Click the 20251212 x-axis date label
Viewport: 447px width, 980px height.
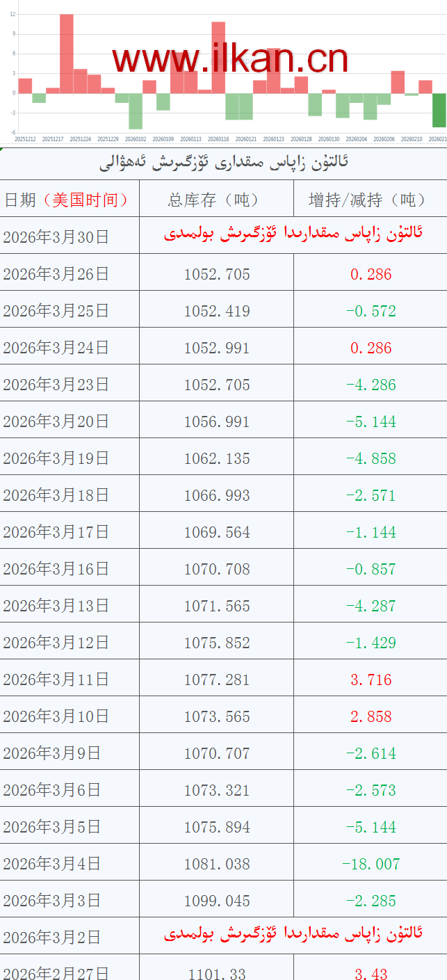tap(25, 139)
